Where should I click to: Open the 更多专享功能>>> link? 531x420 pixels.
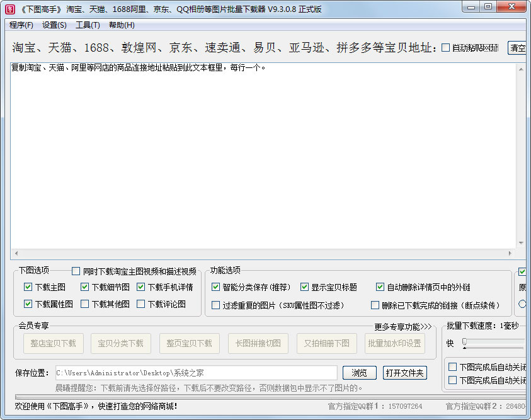[x=403, y=327]
